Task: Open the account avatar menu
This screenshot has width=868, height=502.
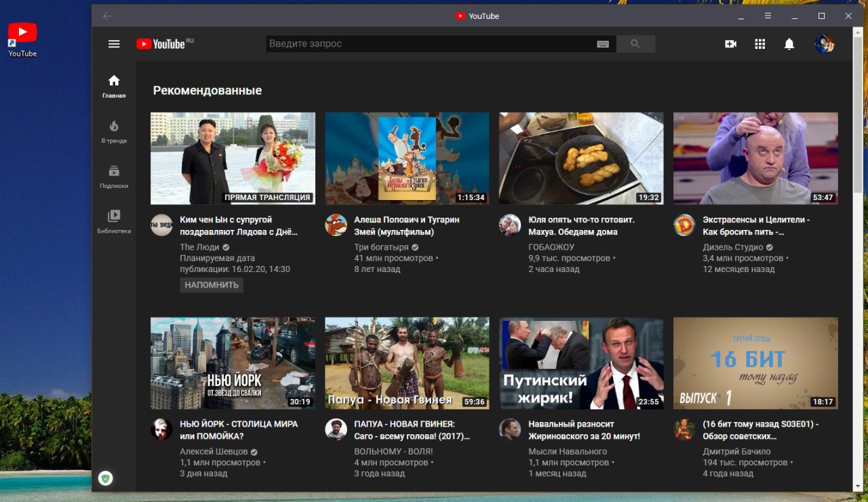Action: 824,43
